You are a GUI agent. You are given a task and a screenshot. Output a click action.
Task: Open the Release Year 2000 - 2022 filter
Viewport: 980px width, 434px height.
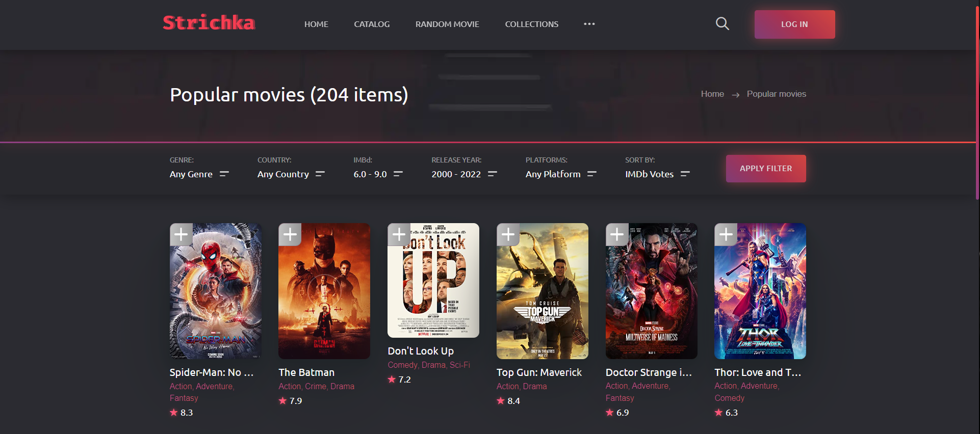coord(464,174)
